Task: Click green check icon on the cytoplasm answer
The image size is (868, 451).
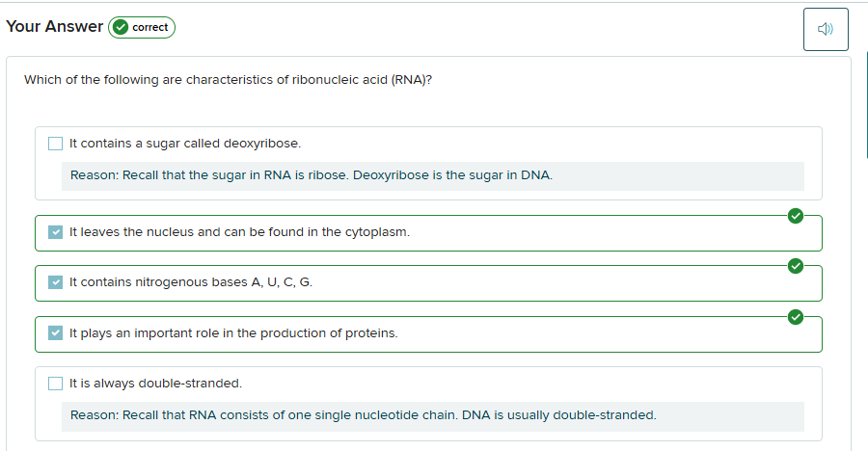Action: click(x=795, y=215)
